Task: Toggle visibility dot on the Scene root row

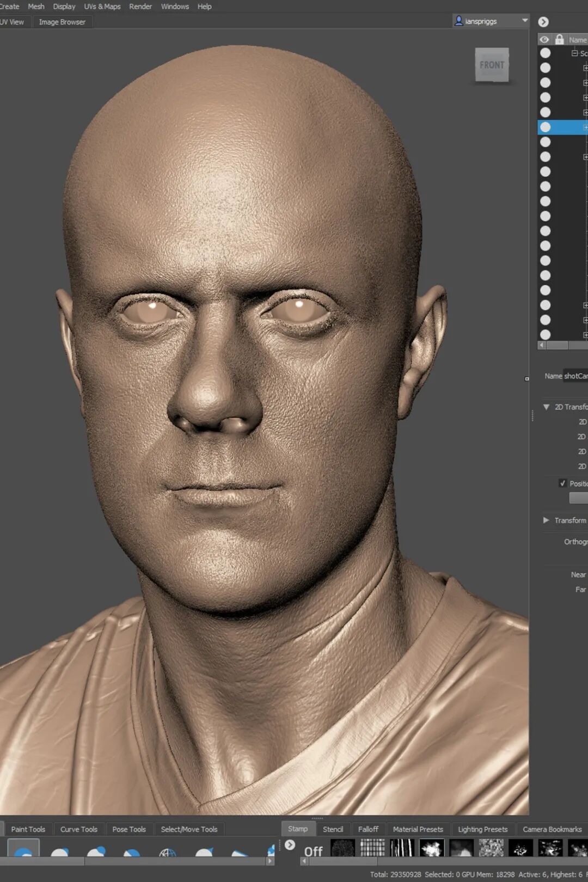Action: pyautogui.click(x=545, y=53)
